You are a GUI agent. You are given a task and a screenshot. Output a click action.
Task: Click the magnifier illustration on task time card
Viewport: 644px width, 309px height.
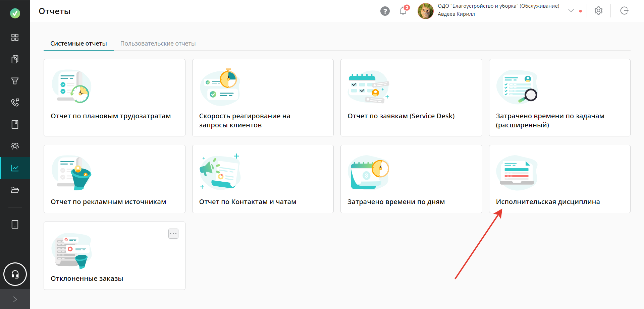[517, 87]
